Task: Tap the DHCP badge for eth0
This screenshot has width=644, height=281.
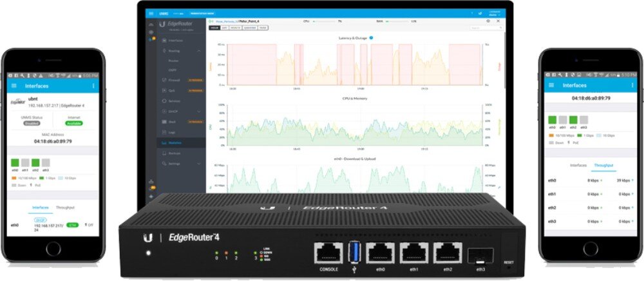Action: point(40,220)
